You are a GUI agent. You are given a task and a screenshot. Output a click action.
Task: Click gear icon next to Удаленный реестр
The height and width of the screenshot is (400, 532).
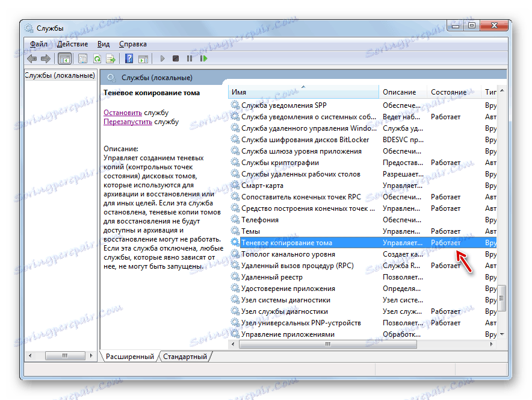pos(235,277)
